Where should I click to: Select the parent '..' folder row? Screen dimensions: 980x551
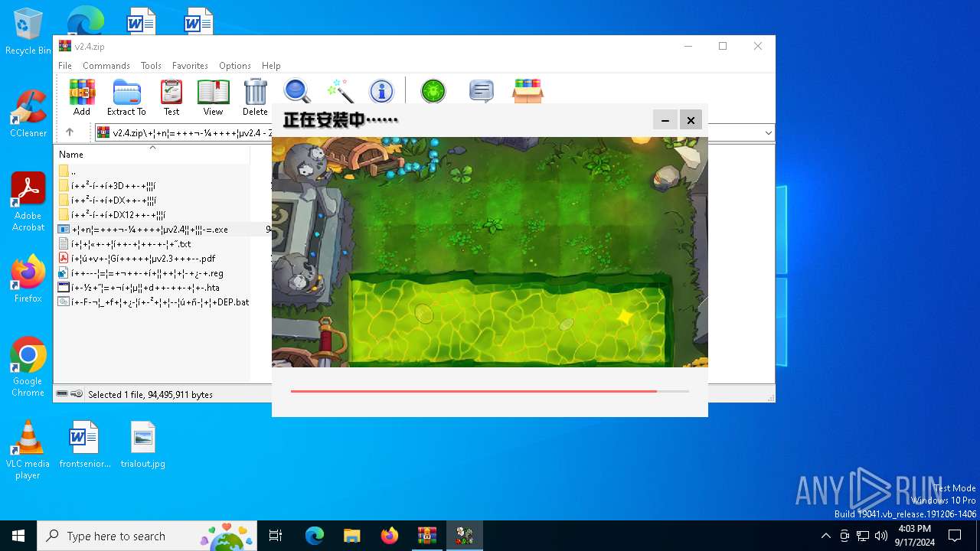tap(152, 171)
